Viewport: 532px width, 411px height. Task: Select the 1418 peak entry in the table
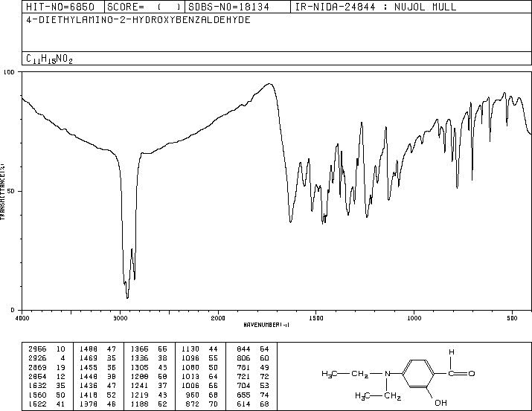click(x=97, y=395)
